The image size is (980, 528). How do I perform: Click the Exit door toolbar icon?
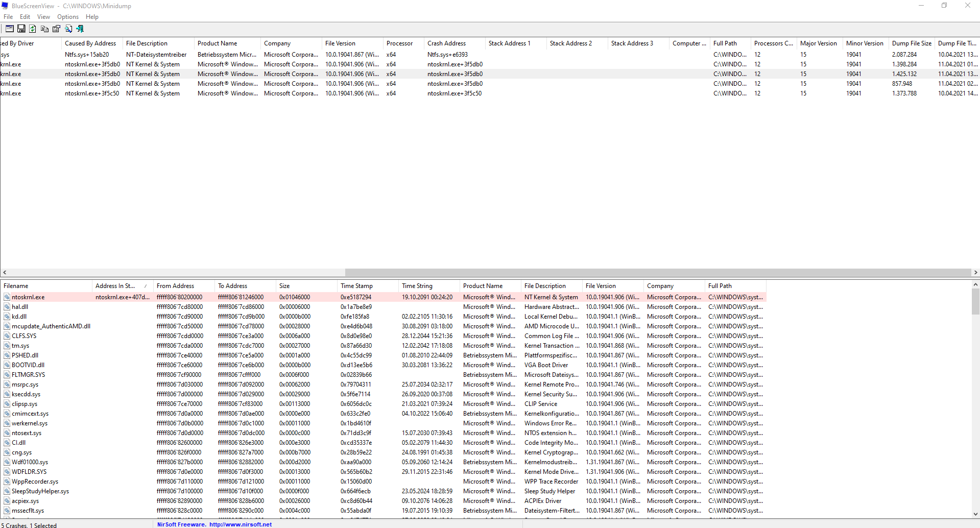pyautogui.click(x=80, y=29)
